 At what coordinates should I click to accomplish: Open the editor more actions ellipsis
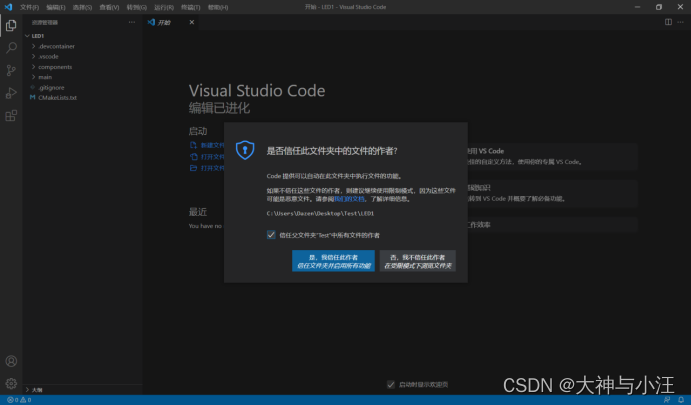(x=680, y=22)
